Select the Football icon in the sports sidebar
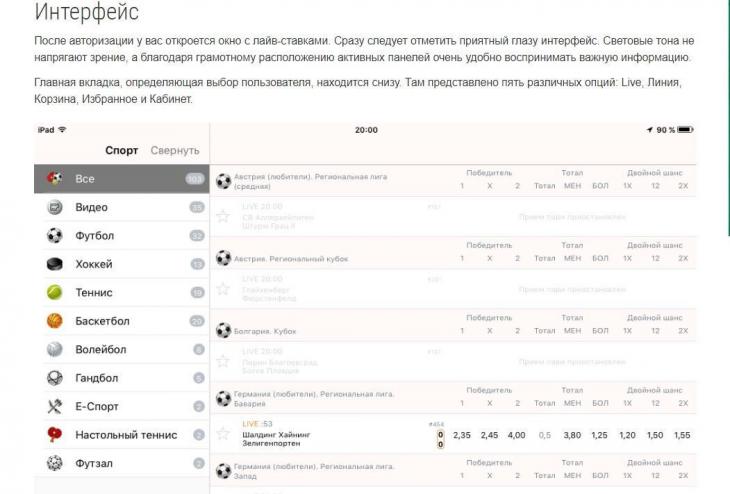 click(x=54, y=236)
